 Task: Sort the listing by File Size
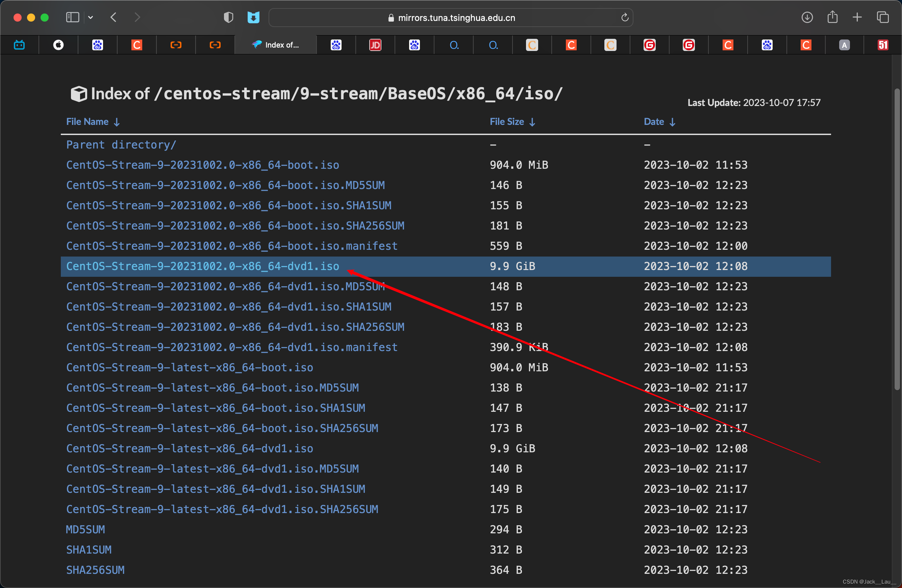[512, 122]
